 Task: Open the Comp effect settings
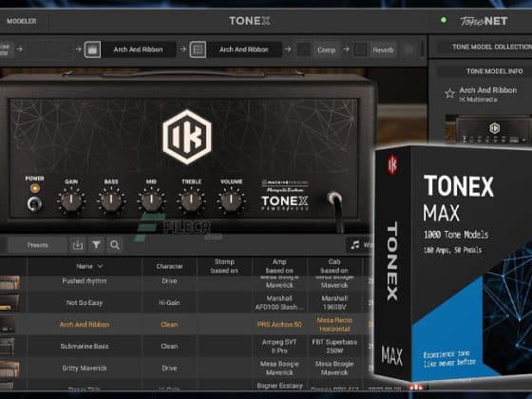[x=326, y=49]
